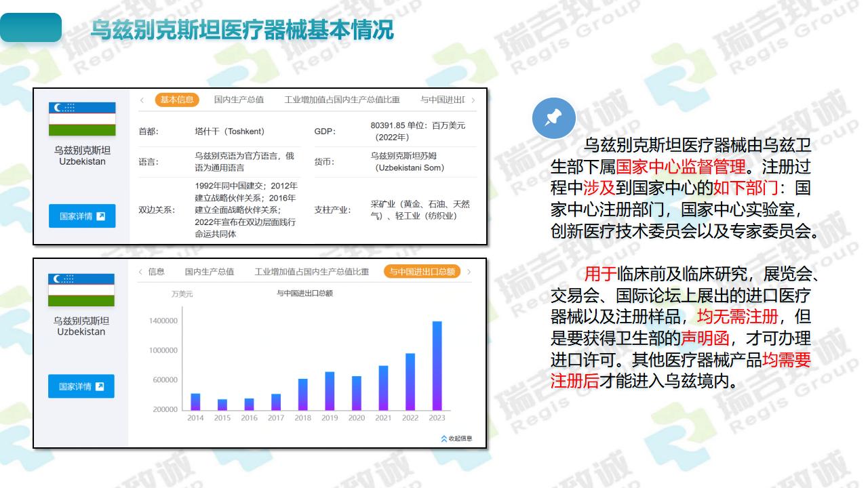The image size is (868, 488).
Task: Click the double-chevron icon beside 收起信息
Action: pyautogui.click(x=443, y=439)
